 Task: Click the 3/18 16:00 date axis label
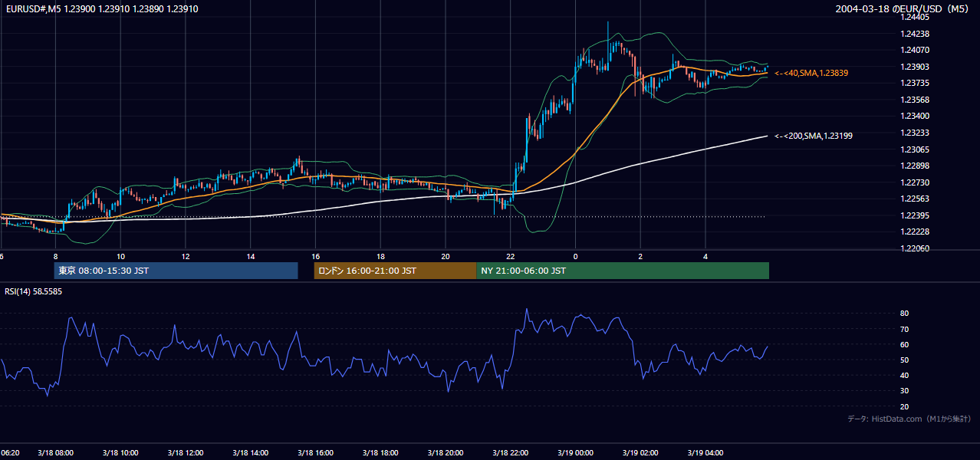pyautogui.click(x=316, y=453)
